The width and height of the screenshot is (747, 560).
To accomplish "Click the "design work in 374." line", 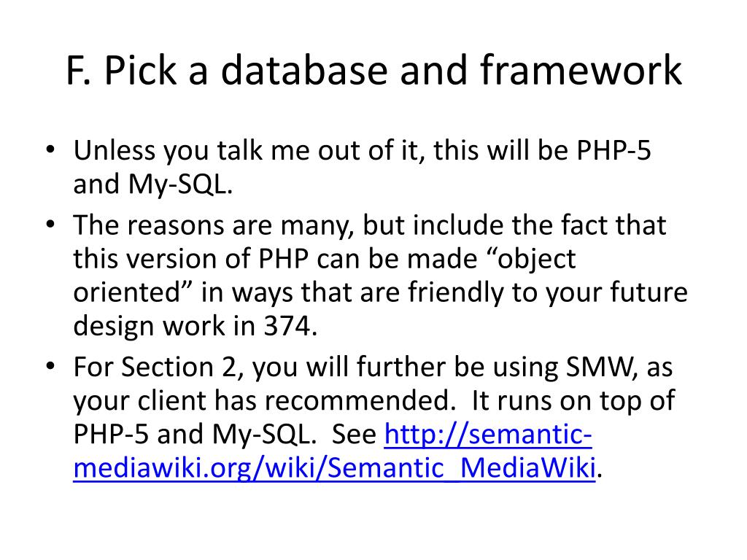I will 196,327.
